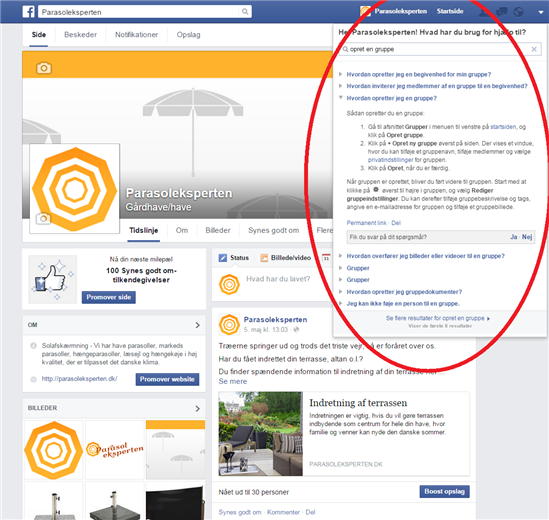This screenshot has width=549, height=520.
Task: Click the Promover side button
Action: 109,297
